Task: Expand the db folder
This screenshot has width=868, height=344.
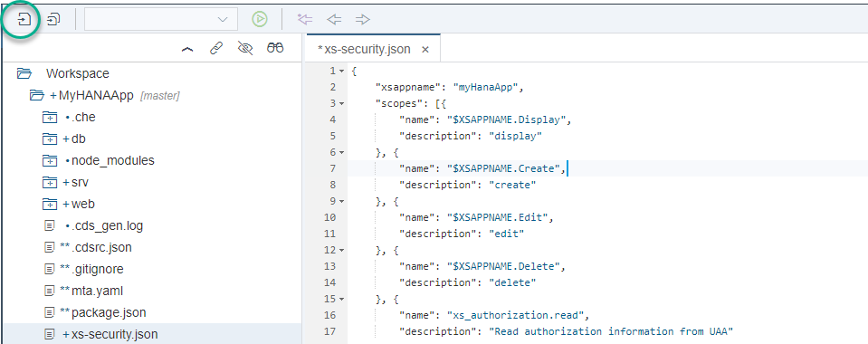Action: tap(50, 139)
